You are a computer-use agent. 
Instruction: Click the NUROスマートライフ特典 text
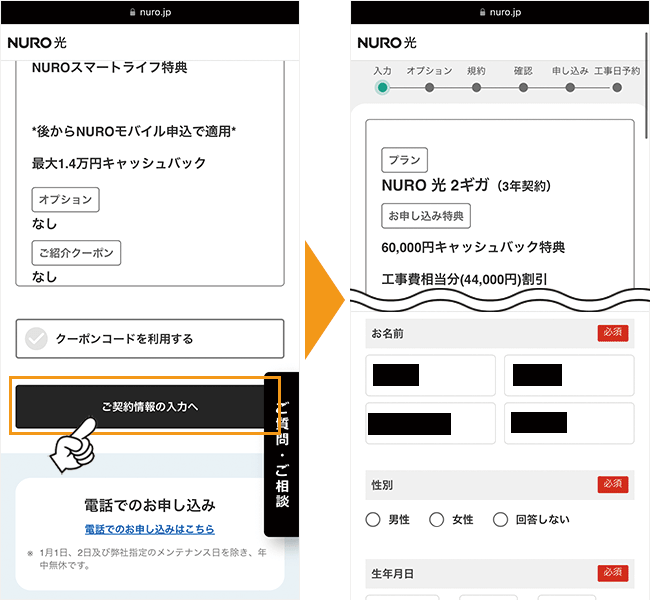click(109, 67)
